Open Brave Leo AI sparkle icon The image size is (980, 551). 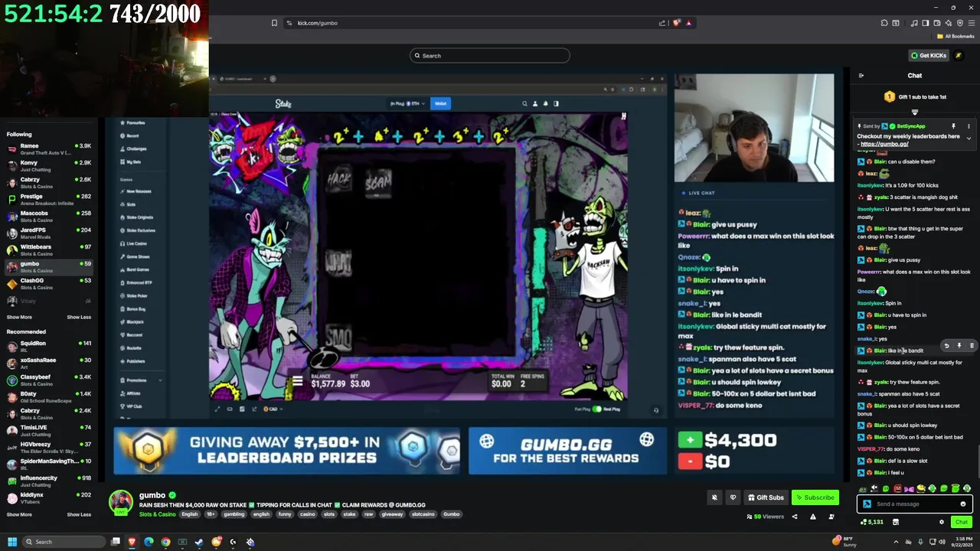click(x=949, y=23)
